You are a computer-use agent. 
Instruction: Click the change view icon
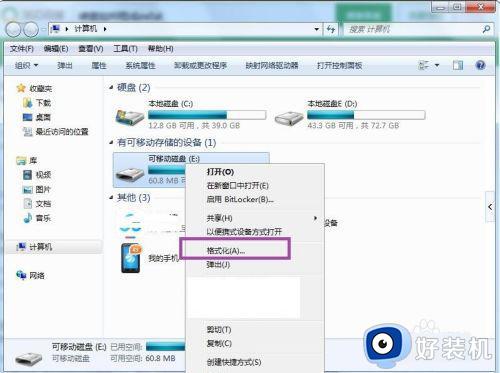[x=424, y=65]
